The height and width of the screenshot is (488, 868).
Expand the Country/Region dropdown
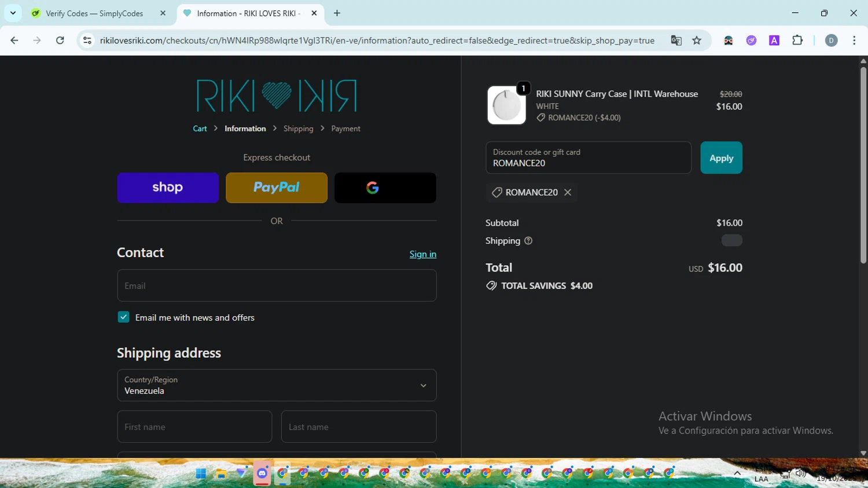(277, 385)
